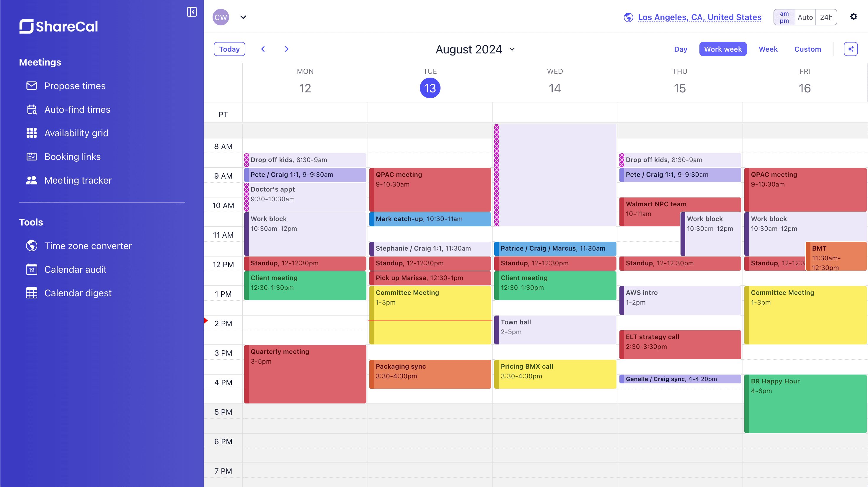This screenshot has height=487, width=868.
Task: Click the Auto-find times calendar icon
Action: pyautogui.click(x=32, y=110)
